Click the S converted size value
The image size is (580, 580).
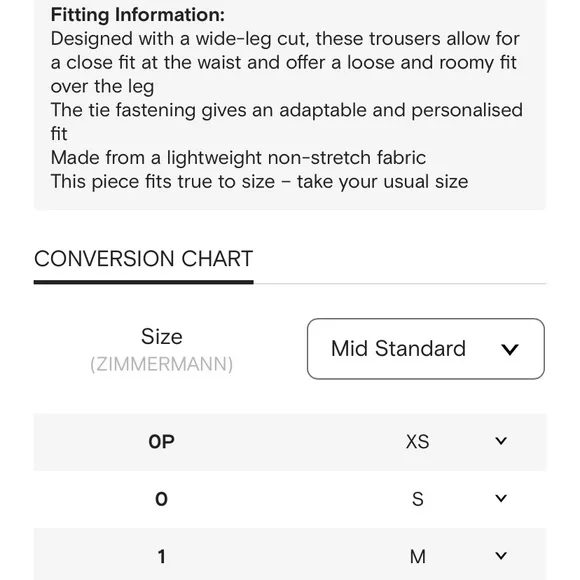418,499
